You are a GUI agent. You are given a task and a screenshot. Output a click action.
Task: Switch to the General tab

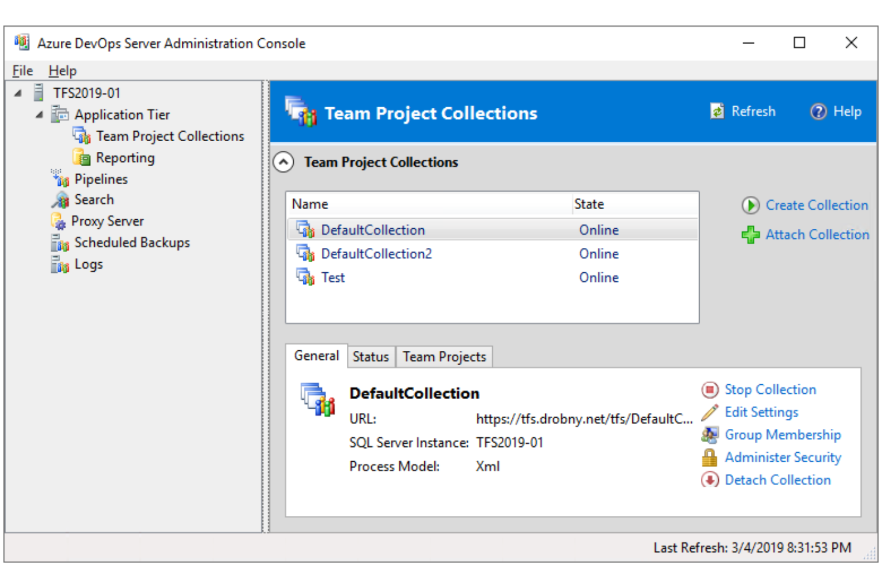(x=316, y=356)
